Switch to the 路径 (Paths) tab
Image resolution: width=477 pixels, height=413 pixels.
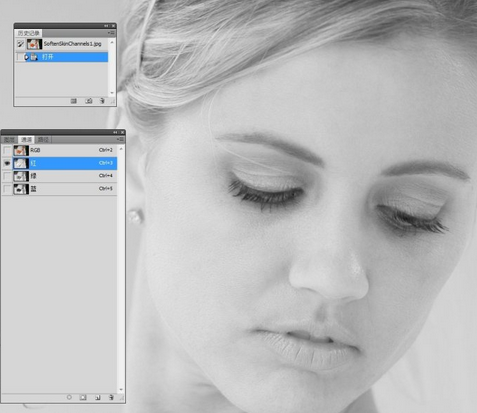tap(43, 139)
